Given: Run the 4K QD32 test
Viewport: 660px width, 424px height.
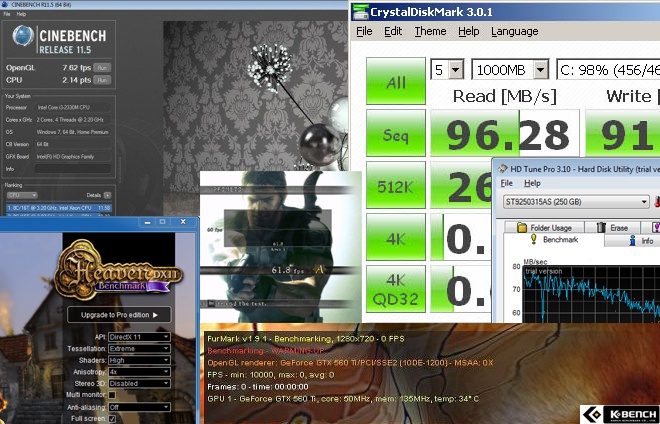Looking at the screenshot, I should click(x=396, y=289).
